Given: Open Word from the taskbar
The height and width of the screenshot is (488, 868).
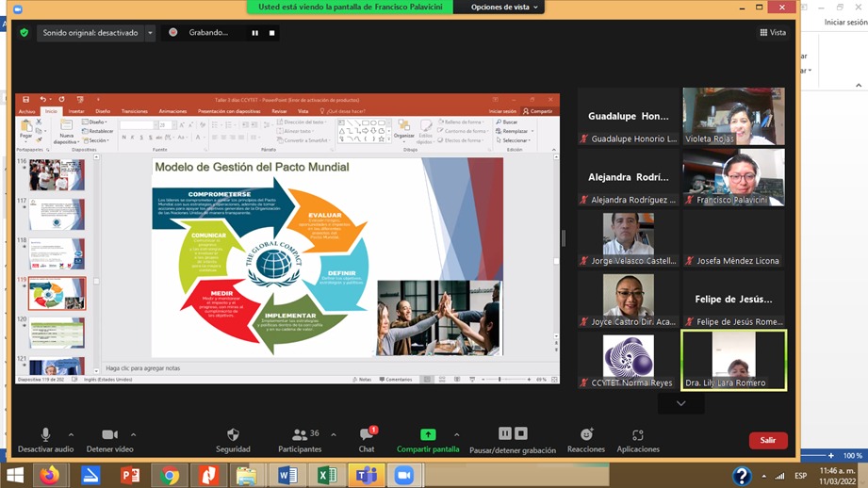Looking at the screenshot, I should click(287, 475).
